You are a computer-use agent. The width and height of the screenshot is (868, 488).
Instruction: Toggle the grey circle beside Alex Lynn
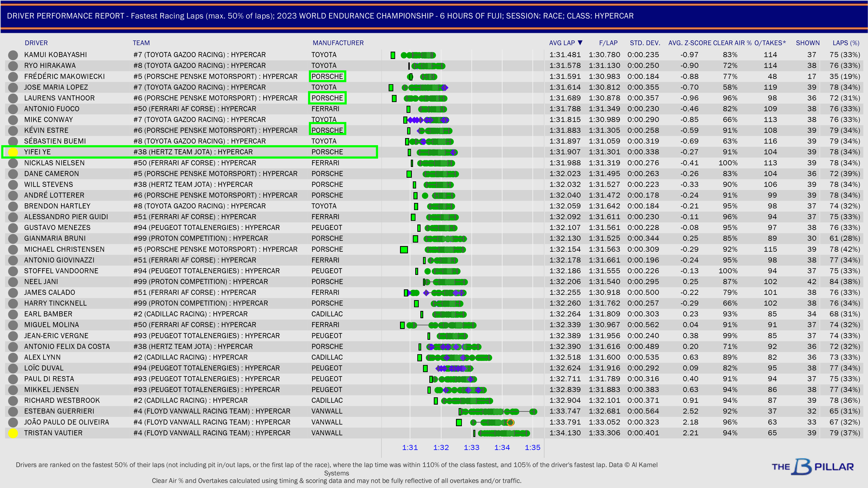13,357
